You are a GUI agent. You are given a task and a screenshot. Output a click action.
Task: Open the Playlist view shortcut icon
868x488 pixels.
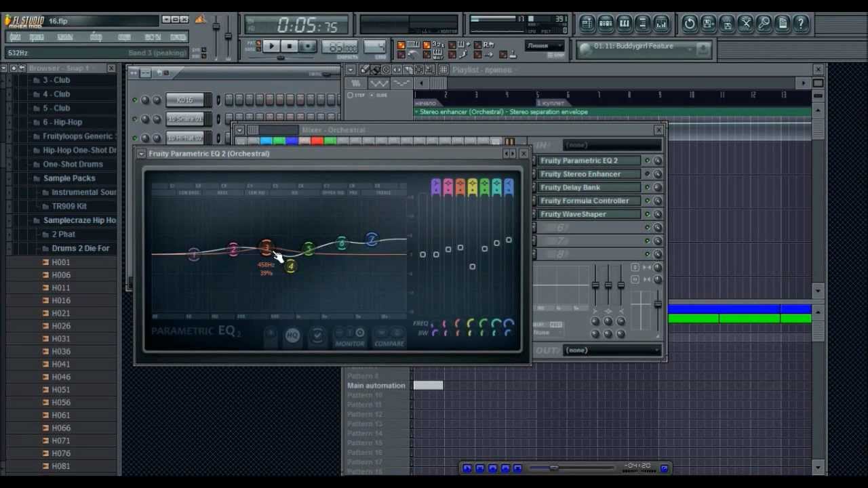[x=587, y=24]
